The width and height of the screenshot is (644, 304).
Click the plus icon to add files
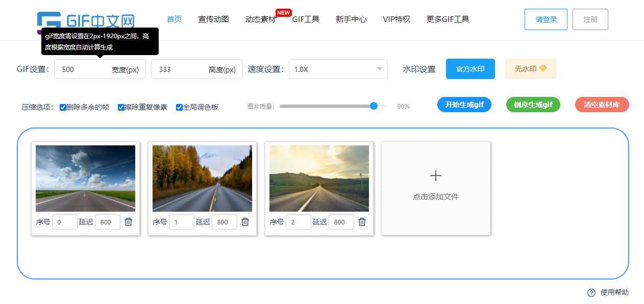tap(435, 176)
